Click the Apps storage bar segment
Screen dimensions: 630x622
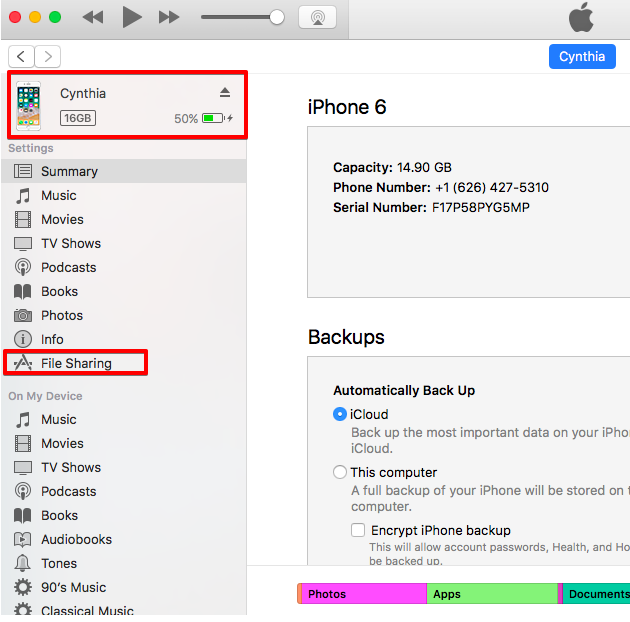tap(493, 594)
